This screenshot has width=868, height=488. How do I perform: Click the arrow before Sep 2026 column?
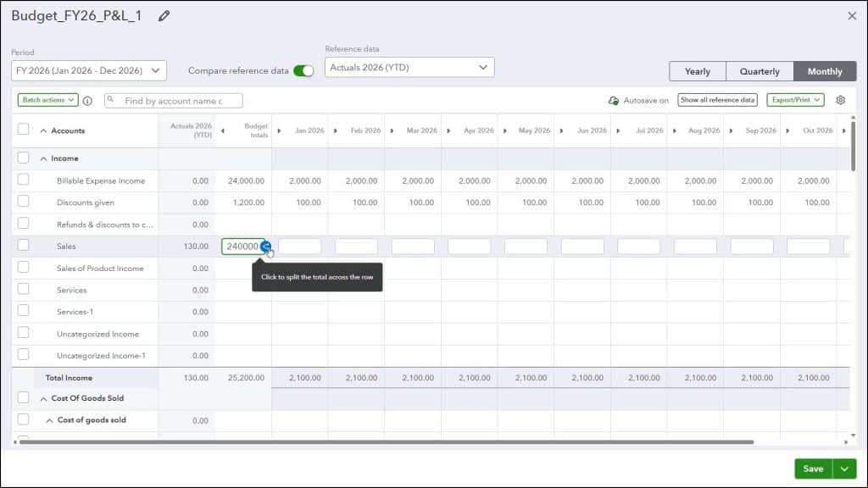coord(731,131)
